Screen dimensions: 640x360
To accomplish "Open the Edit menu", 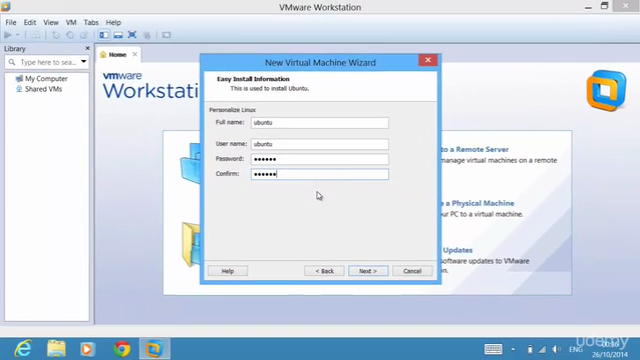I will pyautogui.click(x=30, y=22).
